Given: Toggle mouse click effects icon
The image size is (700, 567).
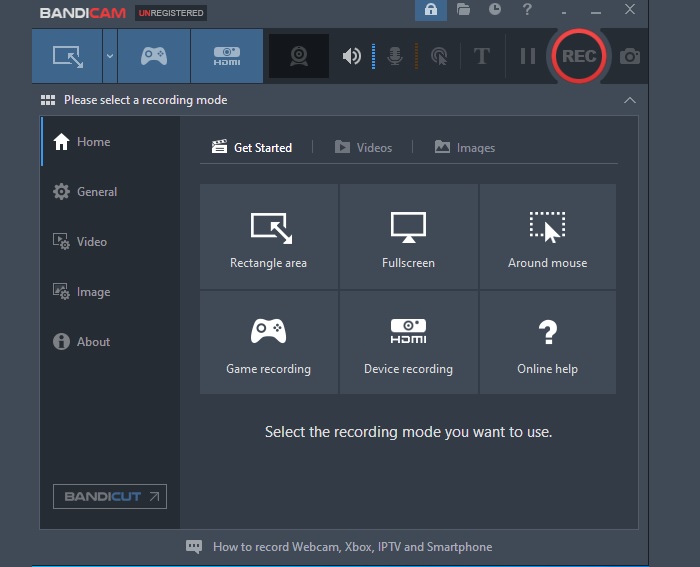Looking at the screenshot, I should pos(438,56).
